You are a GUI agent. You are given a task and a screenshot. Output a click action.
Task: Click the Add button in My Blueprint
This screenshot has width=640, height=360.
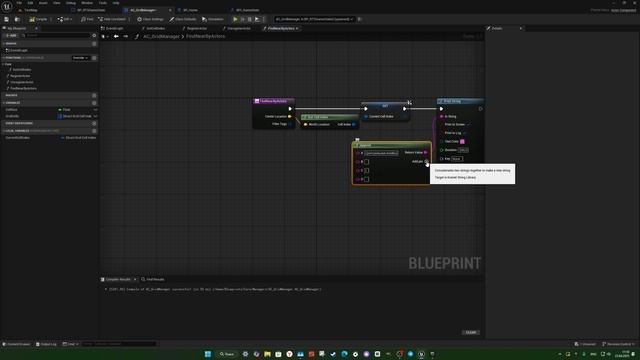[11, 36]
